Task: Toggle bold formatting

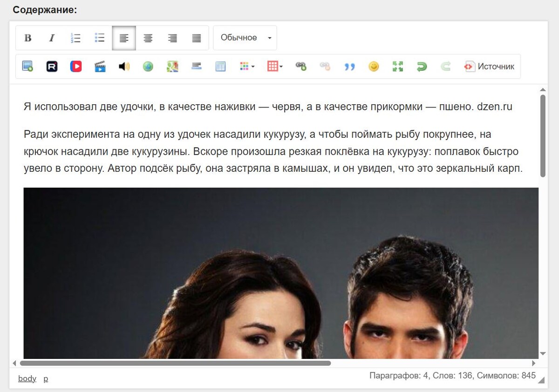Action: [x=27, y=38]
